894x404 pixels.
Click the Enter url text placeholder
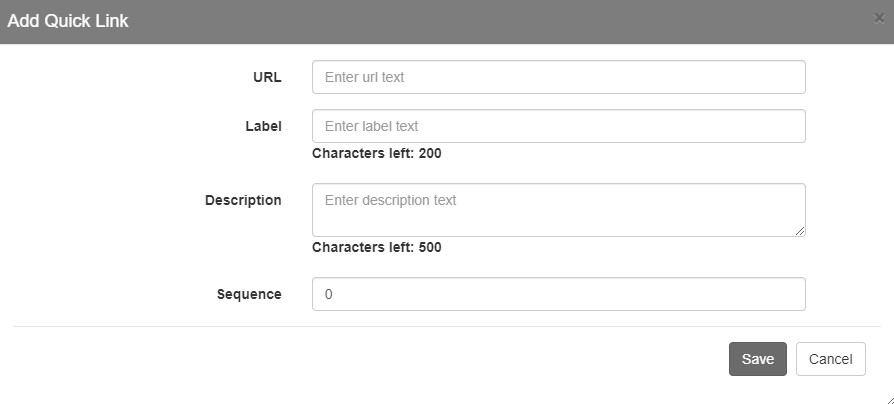pos(364,77)
